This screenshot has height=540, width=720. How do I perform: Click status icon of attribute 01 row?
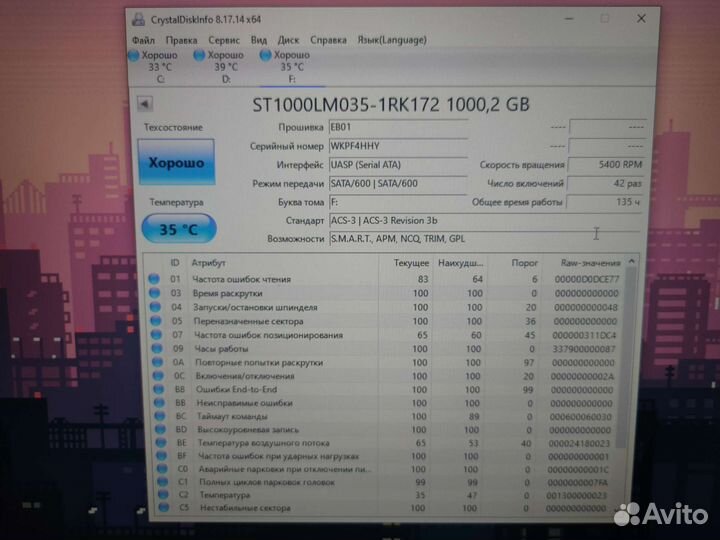click(x=154, y=279)
